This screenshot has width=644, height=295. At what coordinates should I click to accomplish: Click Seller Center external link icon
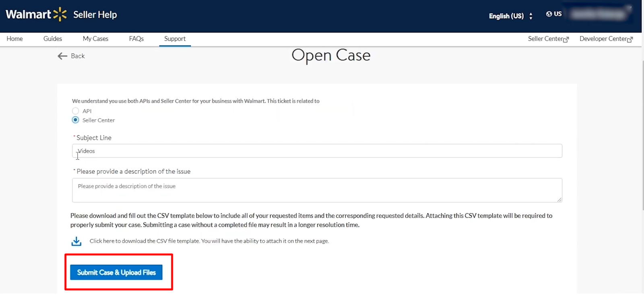(566, 39)
